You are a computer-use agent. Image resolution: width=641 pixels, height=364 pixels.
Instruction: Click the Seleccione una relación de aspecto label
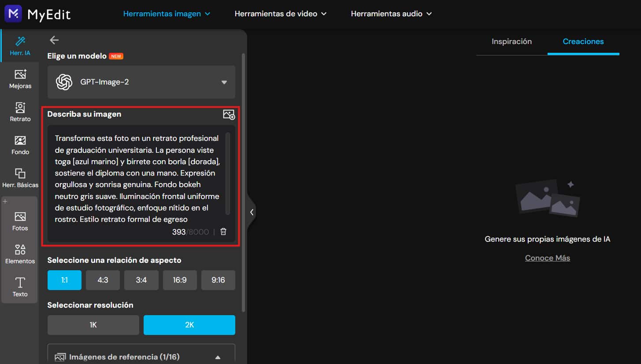[x=115, y=260]
